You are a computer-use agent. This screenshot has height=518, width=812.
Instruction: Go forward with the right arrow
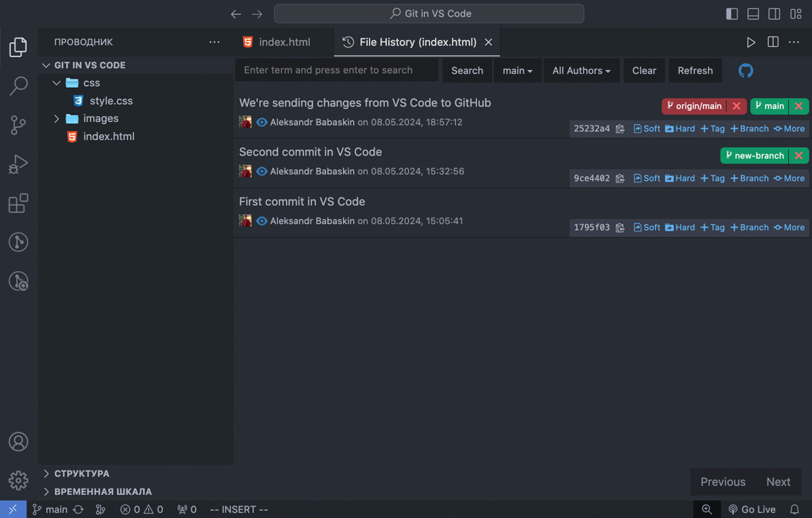(x=257, y=14)
